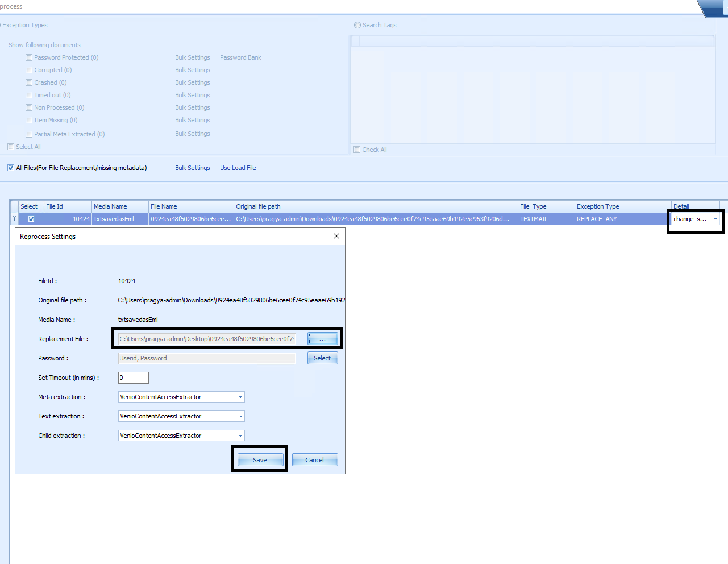Check the Non Processed (0) checkbox
Screen dimensions: 728x564
29,107
